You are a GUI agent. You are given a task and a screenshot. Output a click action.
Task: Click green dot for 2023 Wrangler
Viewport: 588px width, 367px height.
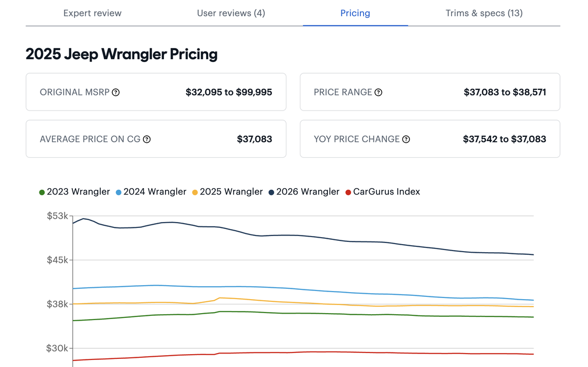tap(42, 192)
